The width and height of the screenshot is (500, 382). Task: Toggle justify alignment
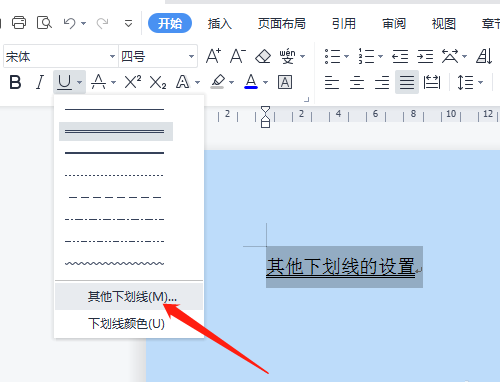pos(407,82)
